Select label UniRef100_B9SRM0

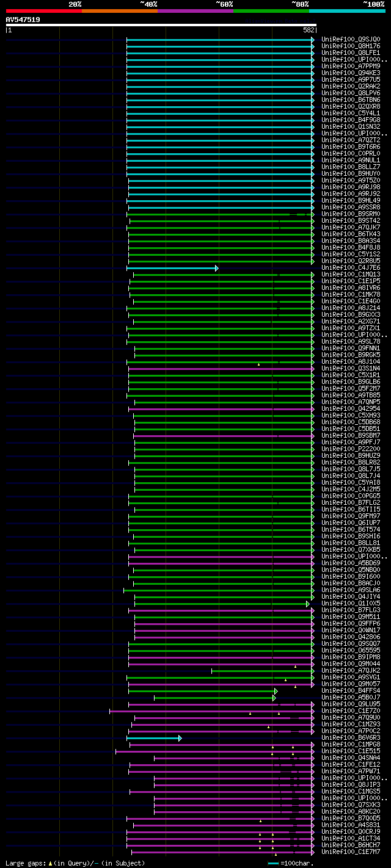click(x=351, y=214)
